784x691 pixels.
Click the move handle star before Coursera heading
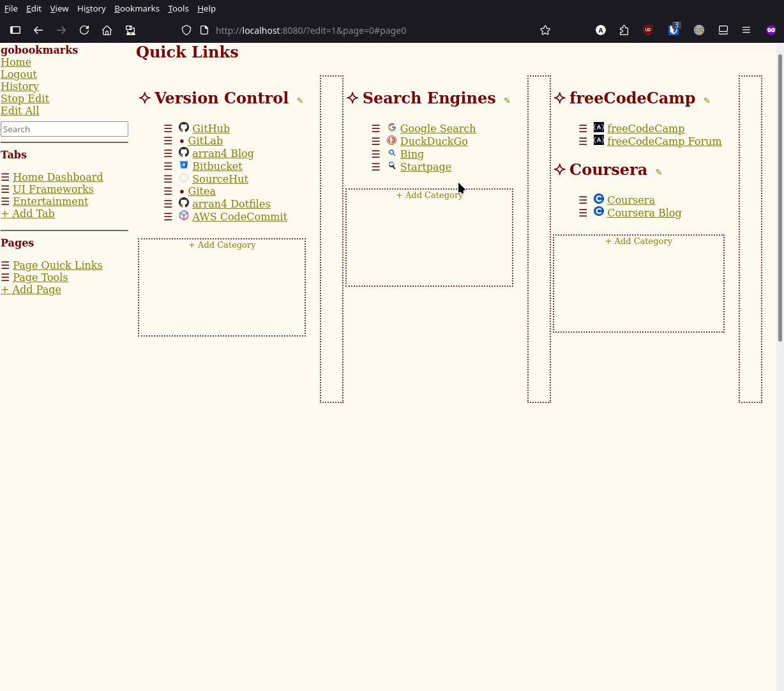[560, 169]
